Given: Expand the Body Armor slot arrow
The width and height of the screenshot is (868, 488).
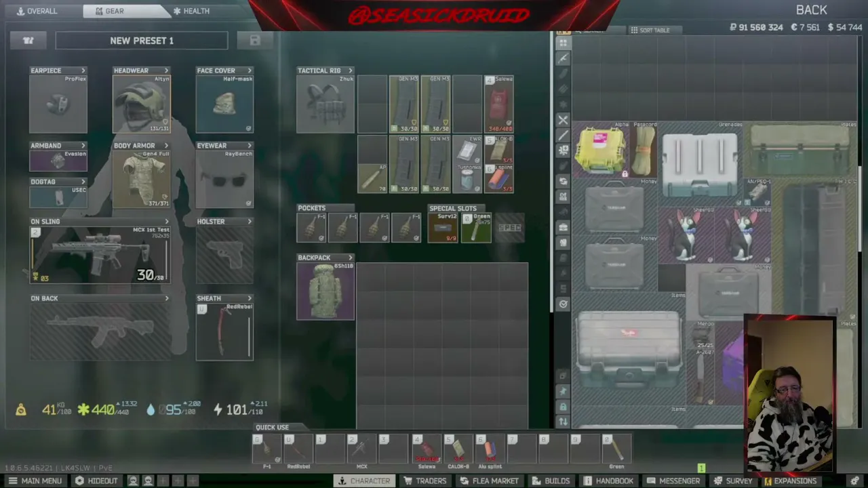Looking at the screenshot, I should (166, 146).
